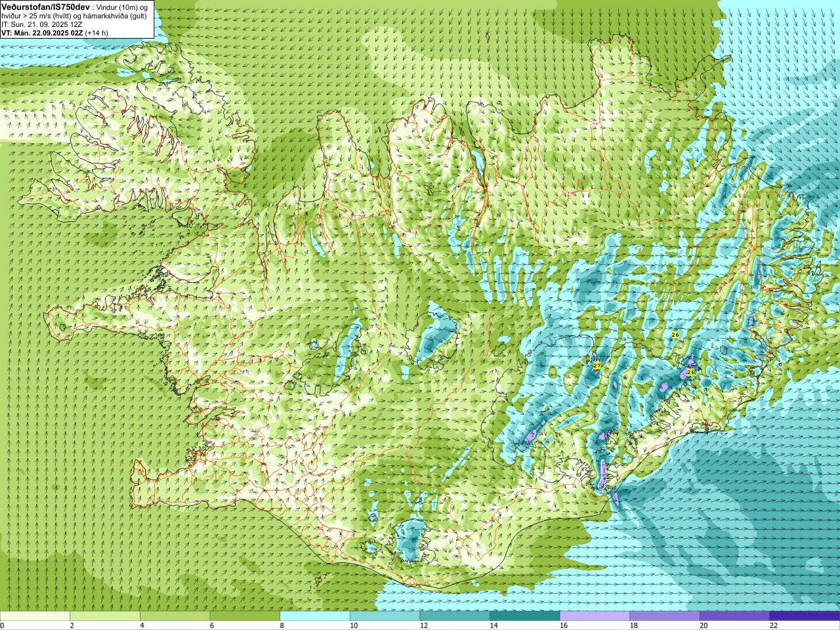Image resolution: width=840 pixels, height=630 pixels.
Task: Select the green 4–6 m/s legend swatch
Action: pos(175,616)
